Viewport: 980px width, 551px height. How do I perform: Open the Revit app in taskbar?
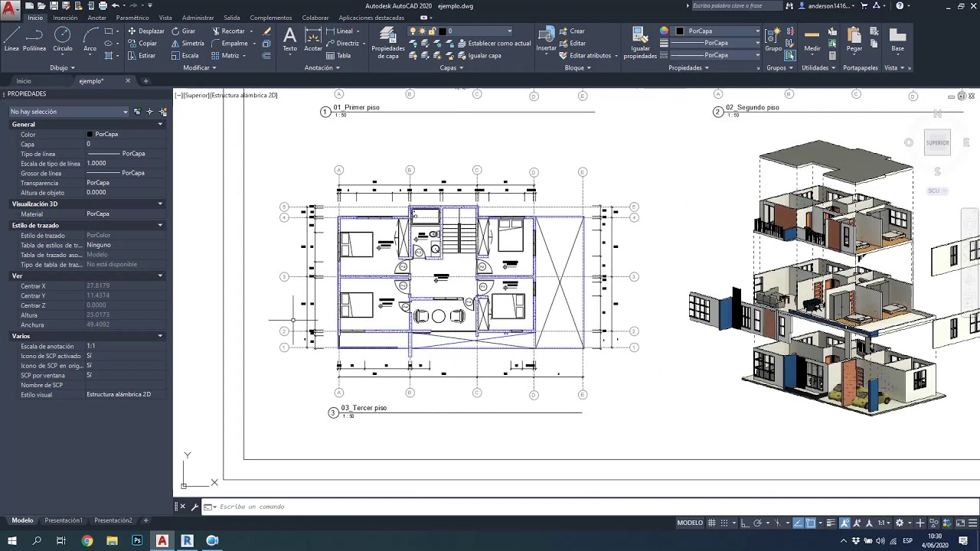pyautogui.click(x=187, y=541)
